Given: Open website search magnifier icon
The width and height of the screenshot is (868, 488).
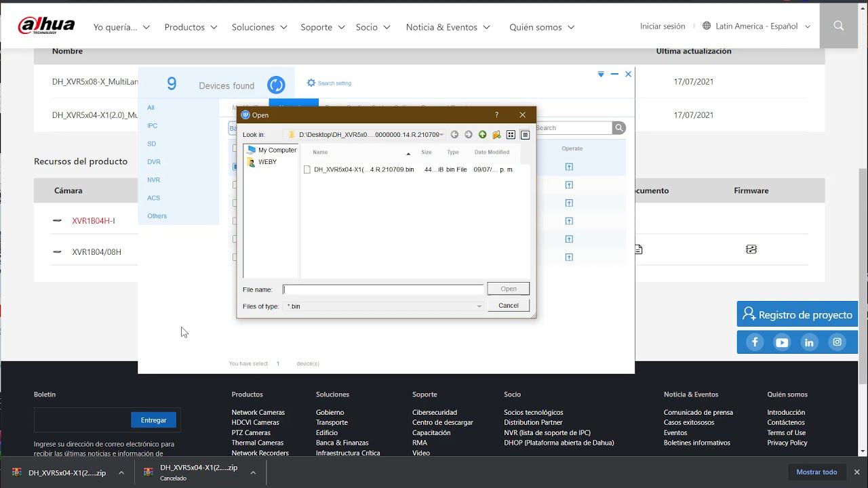Looking at the screenshot, I should pyautogui.click(x=839, y=26).
